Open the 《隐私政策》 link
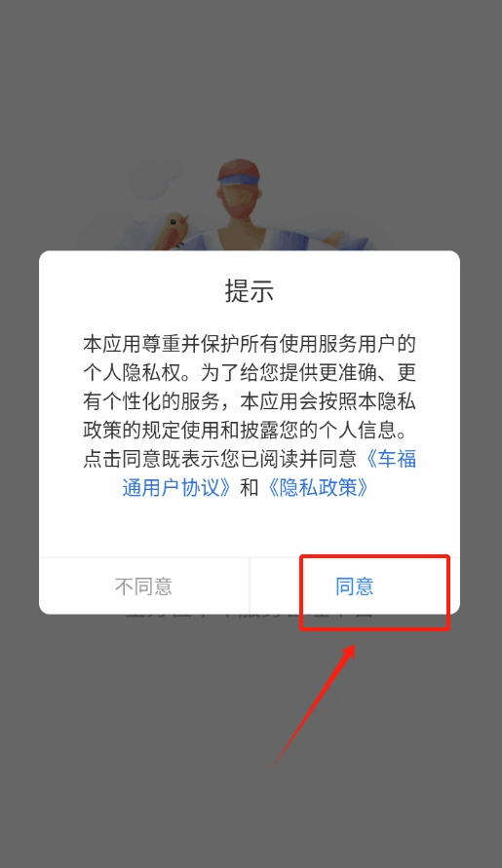 (318, 487)
